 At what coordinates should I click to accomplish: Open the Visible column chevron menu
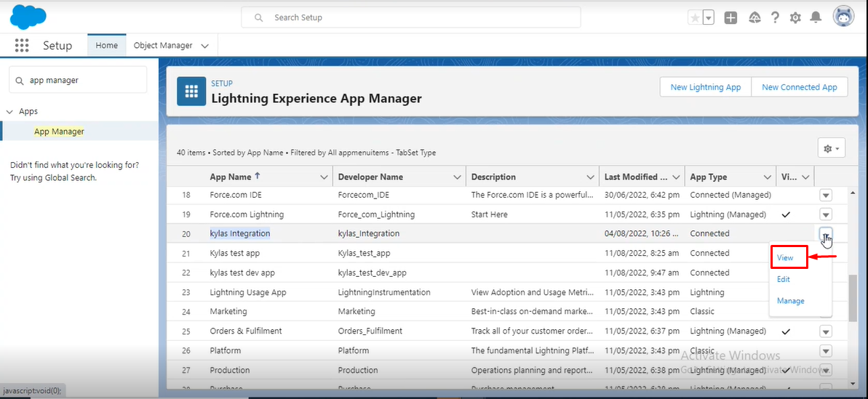805,177
